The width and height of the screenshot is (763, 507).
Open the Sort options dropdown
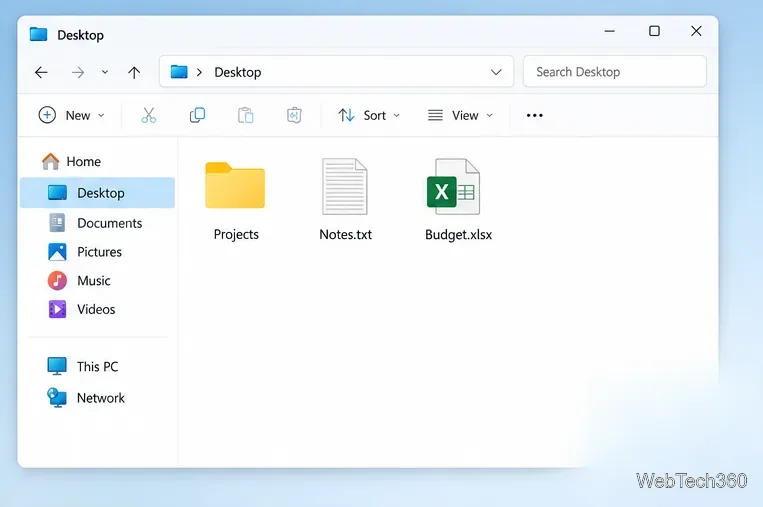click(369, 115)
